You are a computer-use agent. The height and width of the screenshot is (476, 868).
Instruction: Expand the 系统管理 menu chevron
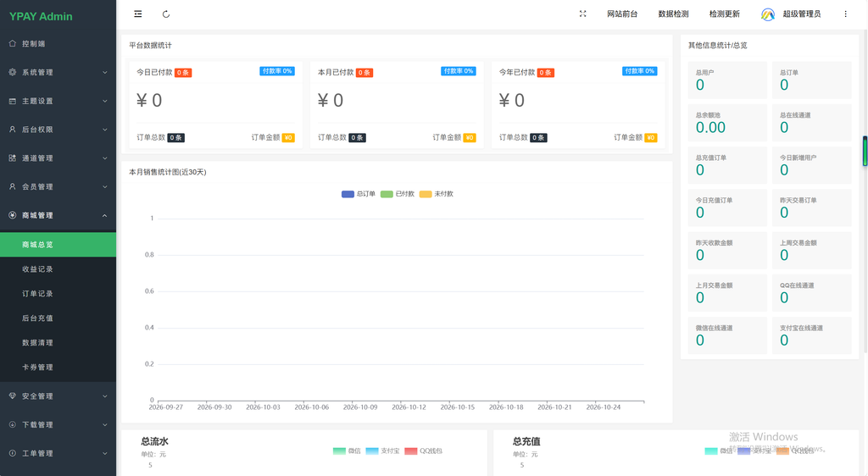point(104,73)
